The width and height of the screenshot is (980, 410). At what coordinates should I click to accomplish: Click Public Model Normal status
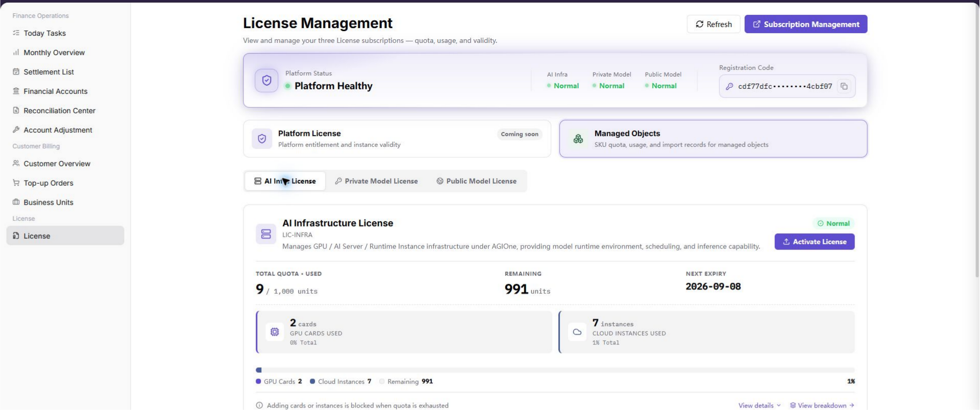(661, 86)
